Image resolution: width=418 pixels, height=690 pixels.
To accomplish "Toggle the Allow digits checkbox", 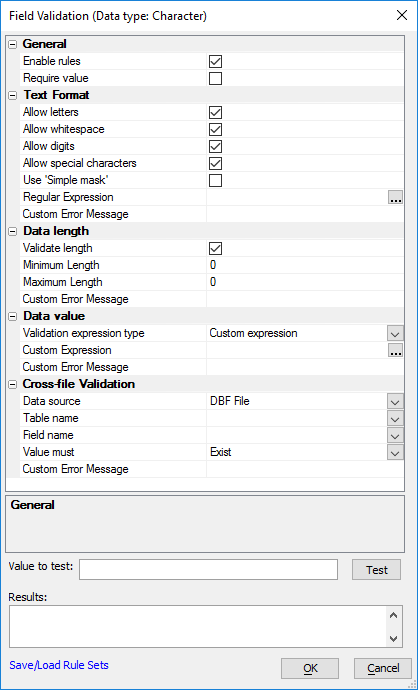I will pyautogui.click(x=216, y=147).
